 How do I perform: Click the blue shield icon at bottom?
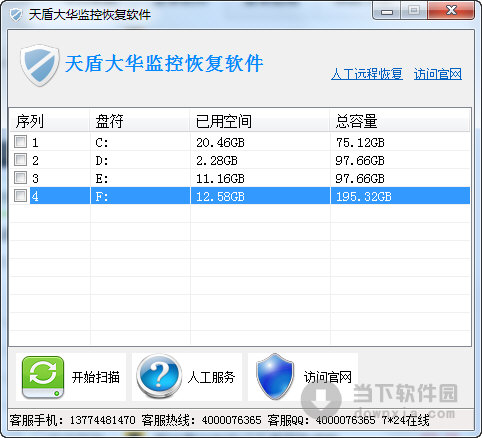point(275,377)
